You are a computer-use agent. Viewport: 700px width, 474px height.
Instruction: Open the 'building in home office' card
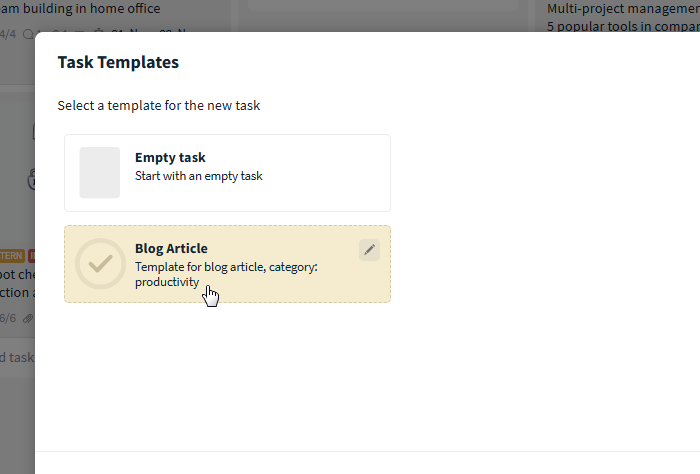80,8
